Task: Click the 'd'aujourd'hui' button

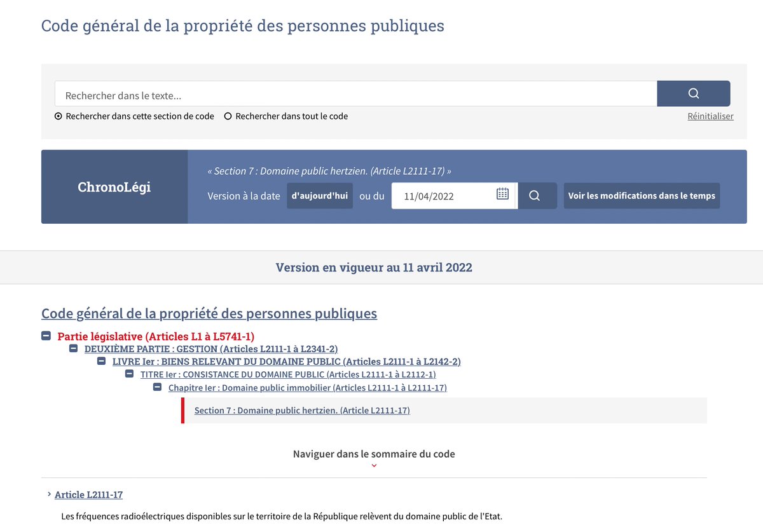Action: [x=320, y=196]
